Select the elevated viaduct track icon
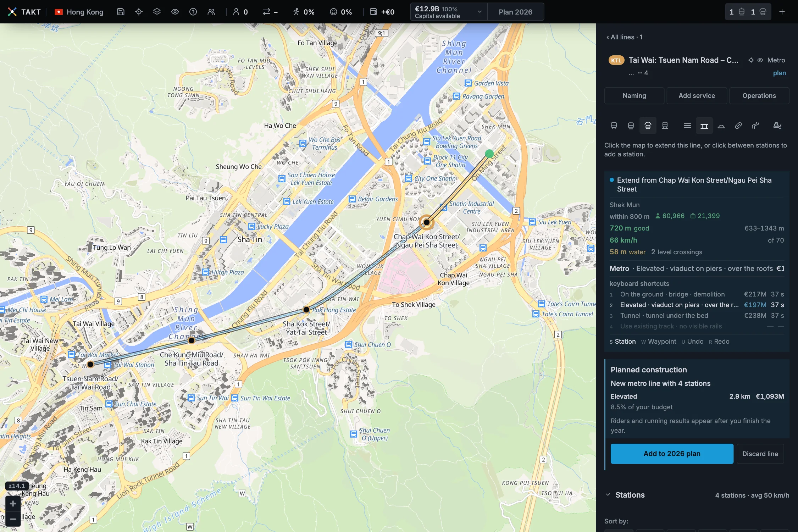The image size is (798, 532). pyautogui.click(x=704, y=126)
